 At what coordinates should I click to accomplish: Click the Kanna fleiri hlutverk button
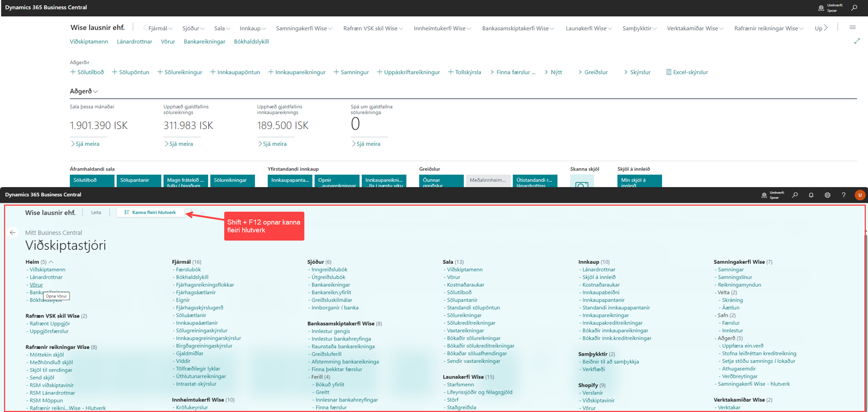click(150, 212)
